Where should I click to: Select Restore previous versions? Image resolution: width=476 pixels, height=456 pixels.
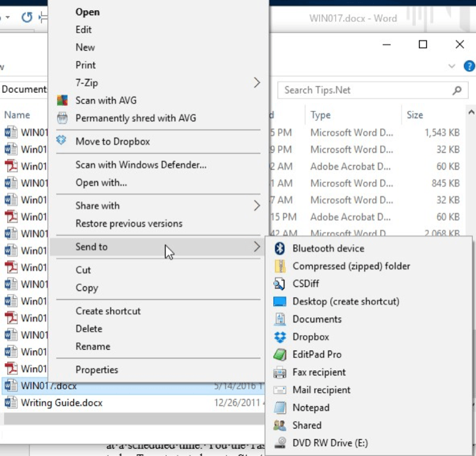[129, 224]
